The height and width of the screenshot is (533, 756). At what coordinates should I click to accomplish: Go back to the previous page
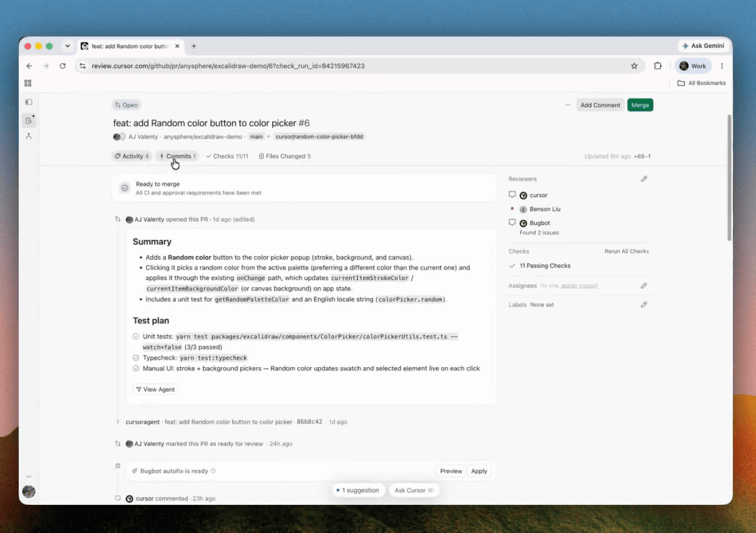tap(29, 66)
